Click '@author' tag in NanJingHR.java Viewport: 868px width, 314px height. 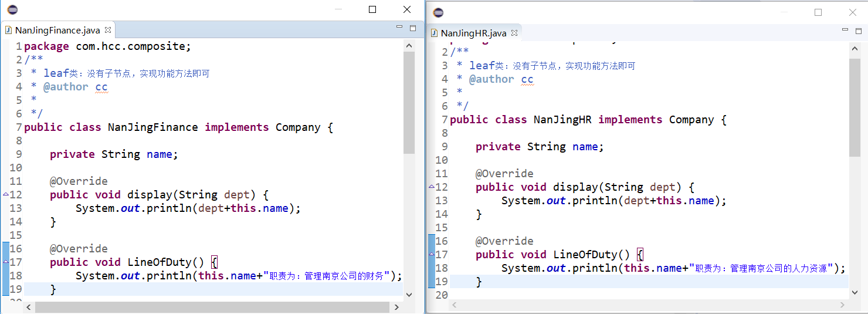(x=491, y=79)
